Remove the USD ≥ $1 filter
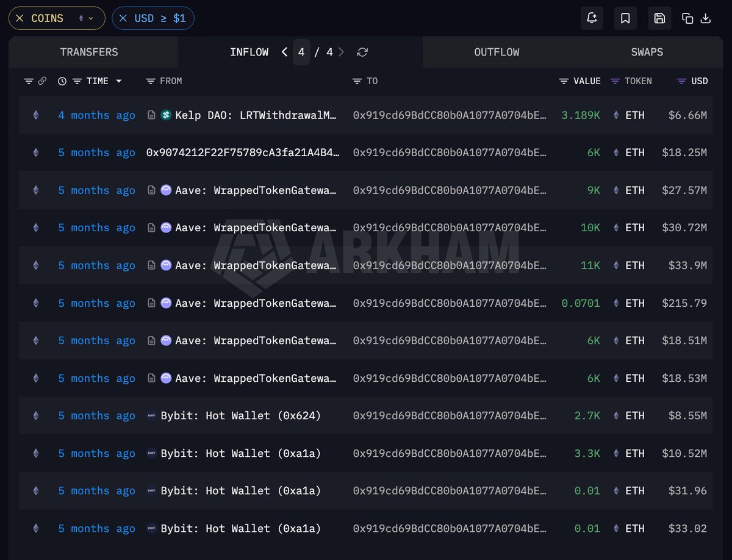The height and width of the screenshot is (560, 732). (123, 18)
